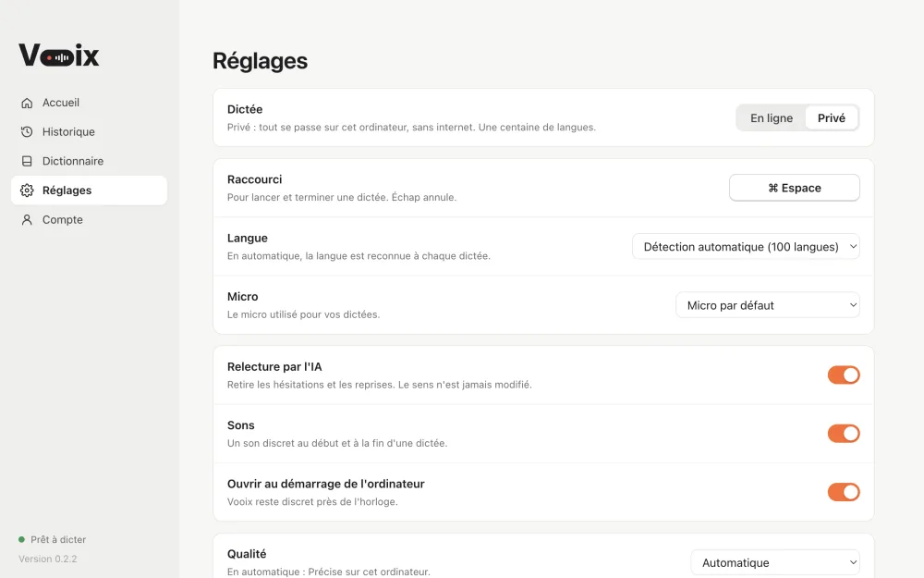Click the Qualité setting label
Screen dimensions: 924x578
coord(247,554)
